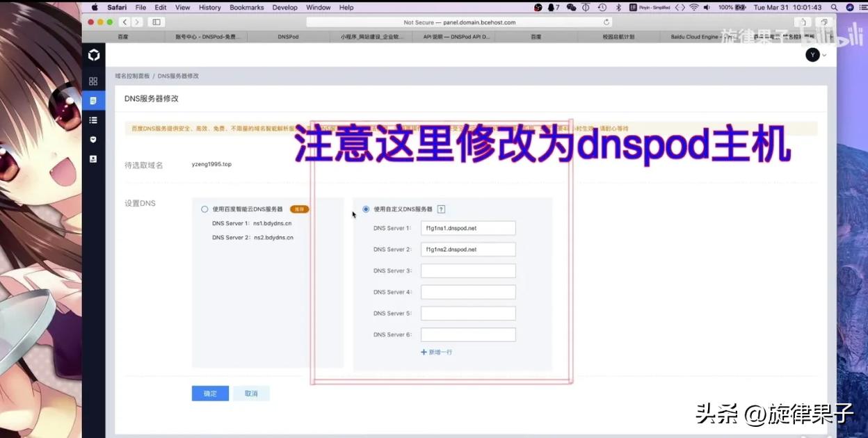This screenshot has height=438, width=868.
Task: Click the help question mark beside custom DNS option
Action: pos(441,209)
